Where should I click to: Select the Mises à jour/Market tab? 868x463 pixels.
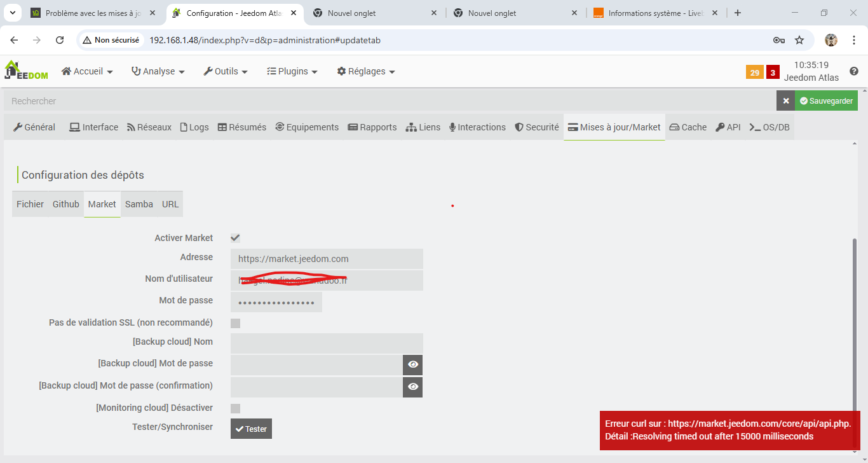coord(614,127)
